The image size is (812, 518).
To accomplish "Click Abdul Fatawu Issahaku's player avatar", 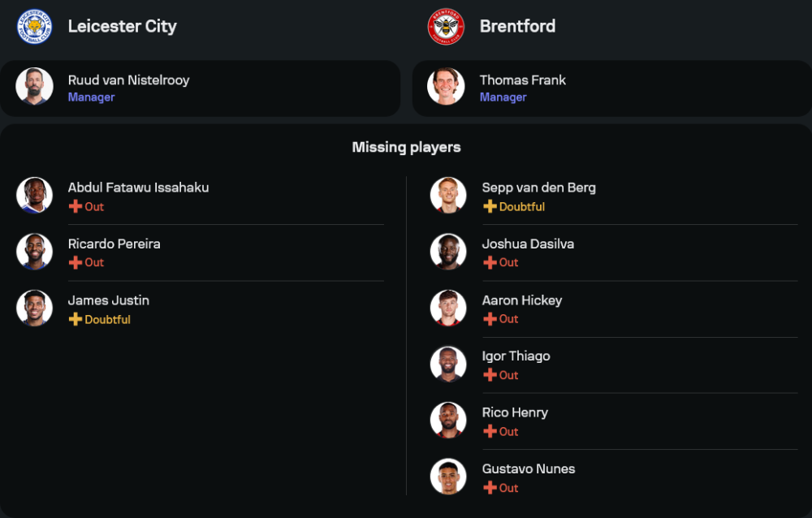I will click(x=34, y=195).
